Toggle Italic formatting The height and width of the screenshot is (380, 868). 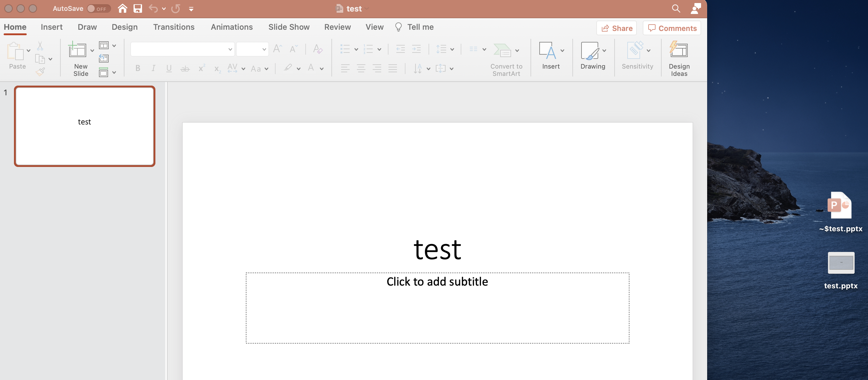[153, 68]
